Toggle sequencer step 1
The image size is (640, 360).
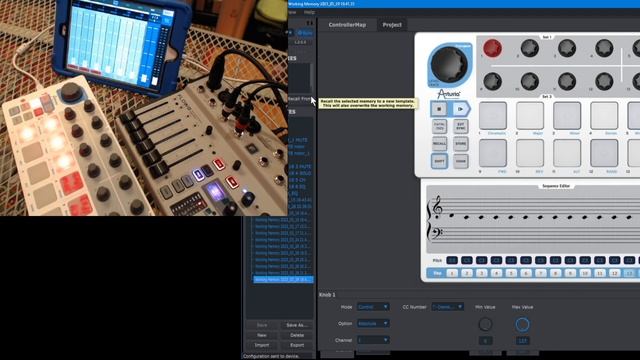tap(452, 273)
